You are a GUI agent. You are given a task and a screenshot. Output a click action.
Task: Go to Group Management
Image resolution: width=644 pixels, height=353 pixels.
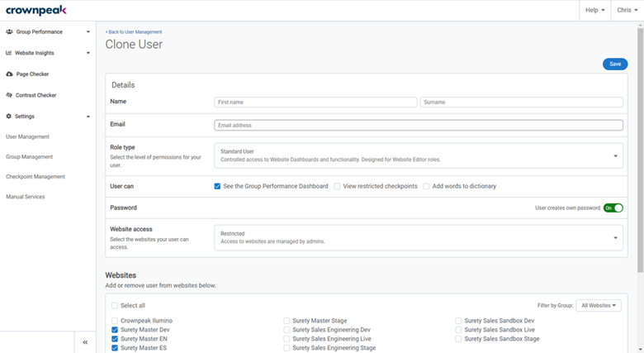(29, 157)
